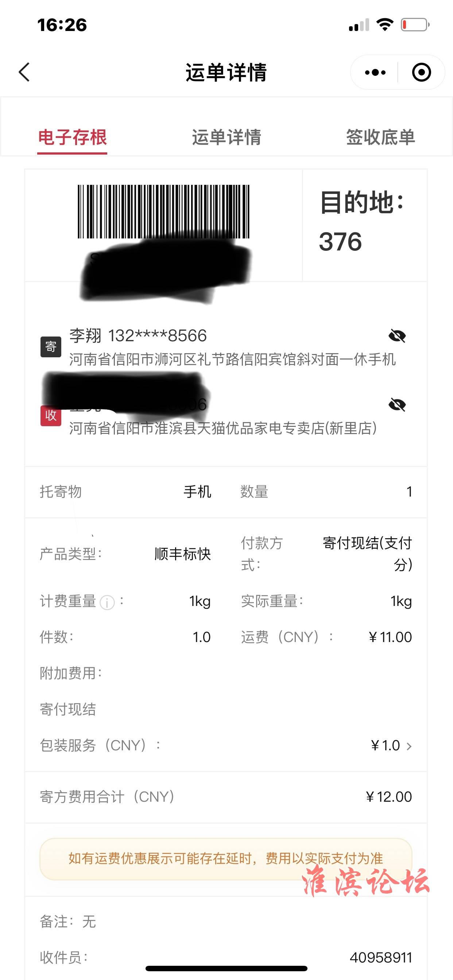Tap the sender address text line
Image resolution: width=453 pixels, height=980 pixels.
(232, 359)
